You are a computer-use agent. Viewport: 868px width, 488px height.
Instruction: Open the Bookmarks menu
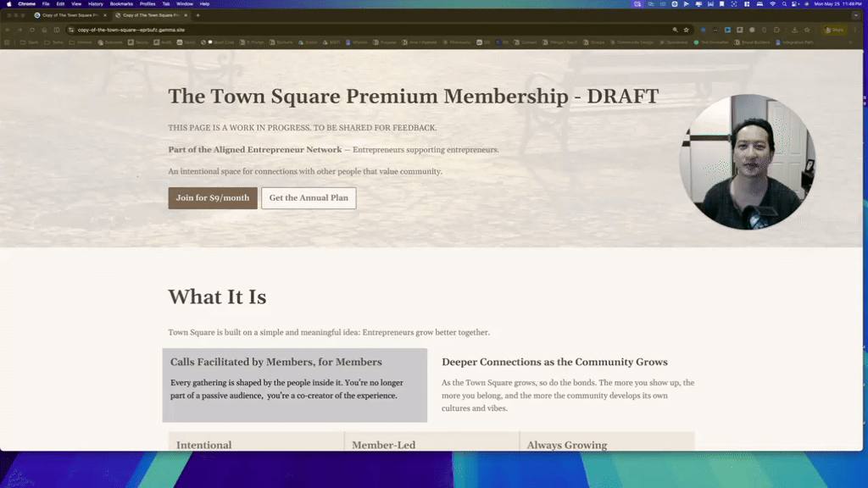[121, 4]
